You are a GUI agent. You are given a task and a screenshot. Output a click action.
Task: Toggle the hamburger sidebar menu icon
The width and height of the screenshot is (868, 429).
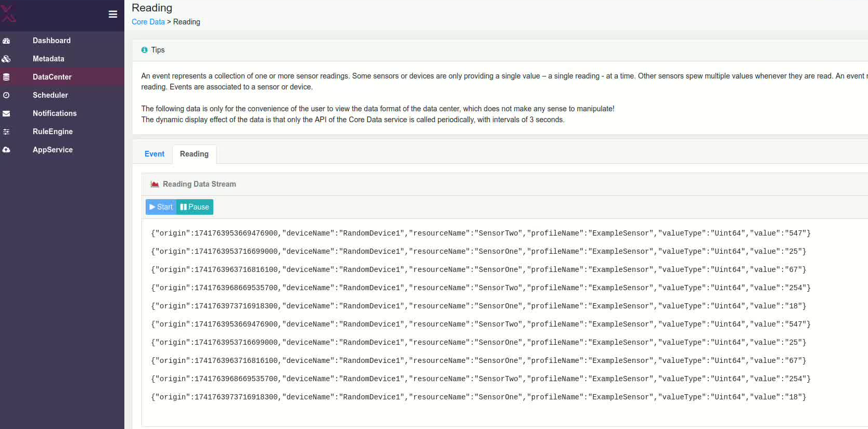112,14
